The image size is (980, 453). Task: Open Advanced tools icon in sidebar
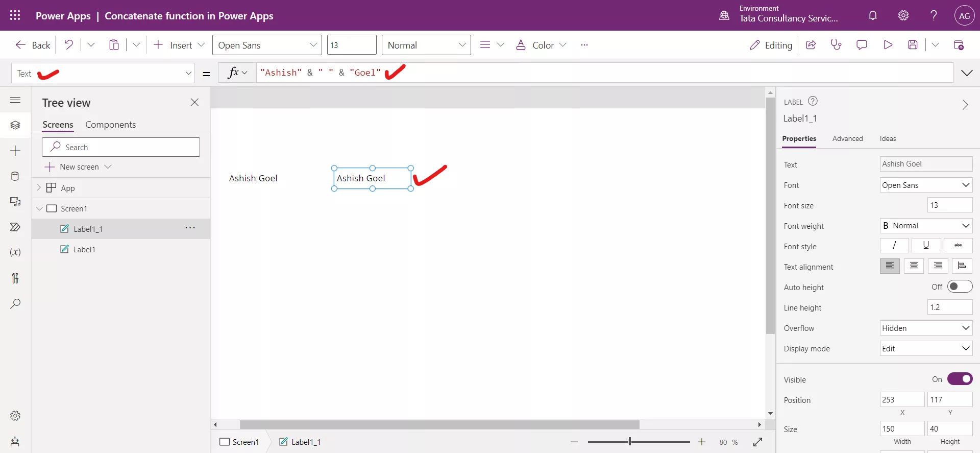[15, 278]
